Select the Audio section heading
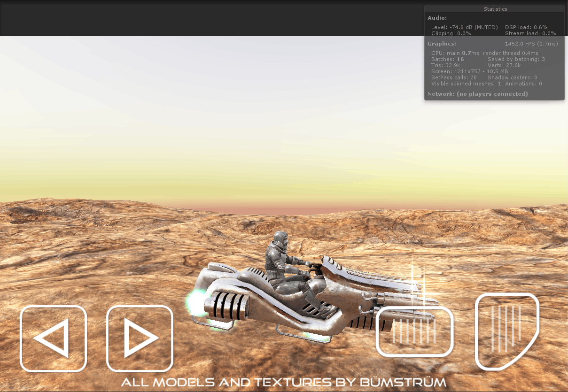 [x=437, y=18]
